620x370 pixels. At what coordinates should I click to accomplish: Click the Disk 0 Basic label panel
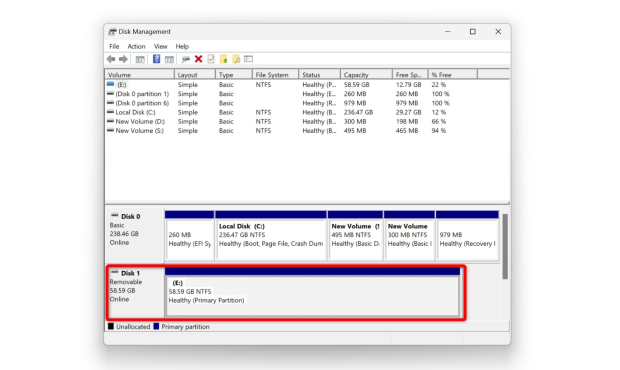135,236
